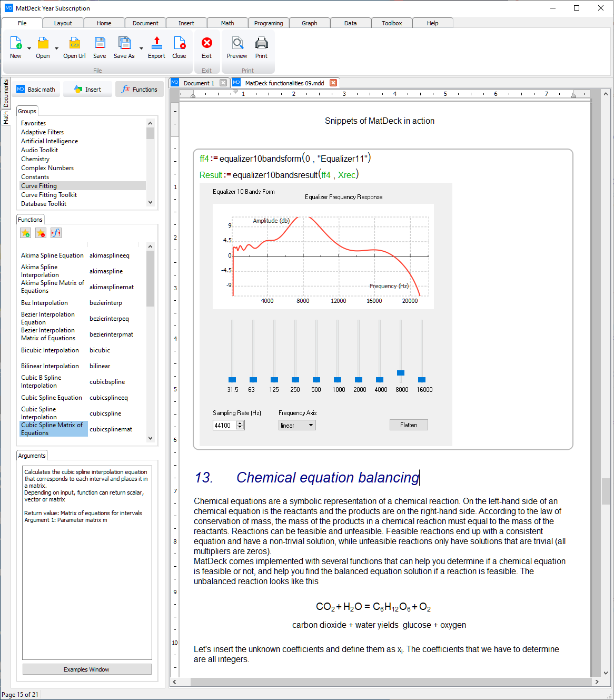Image resolution: width=614 pixels, height=700 pixels.
Task: Select the Bicubic Interpolation function
Action: (50, 350)
